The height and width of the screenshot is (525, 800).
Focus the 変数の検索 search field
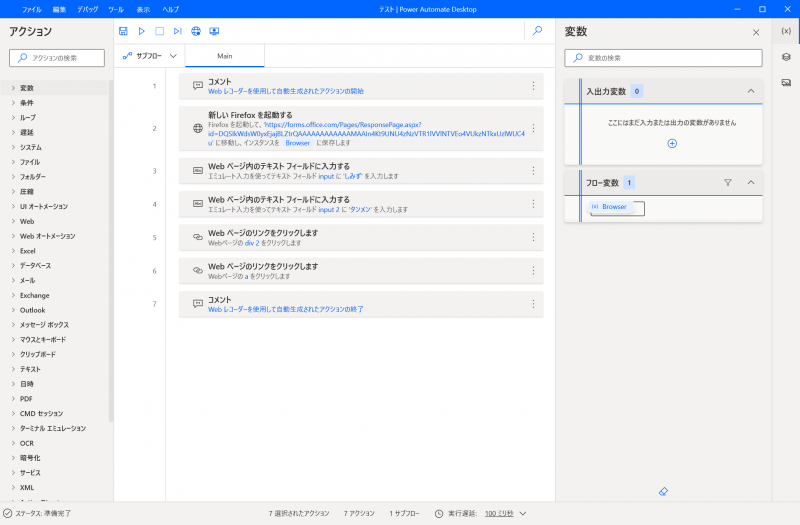coord(663,58)
